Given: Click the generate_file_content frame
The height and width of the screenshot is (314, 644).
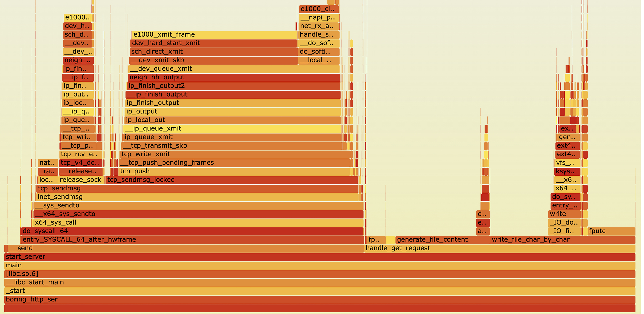Looking at the screenshot, I should tap(442, 240).
